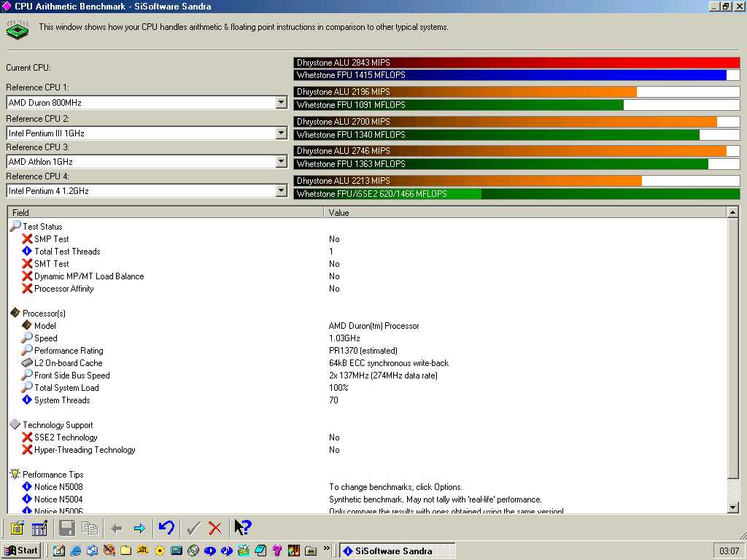
Task: Click the Whetstone FPU/iSSE2 620/1466 MFLOPS bar
Action: click(517, 194)
